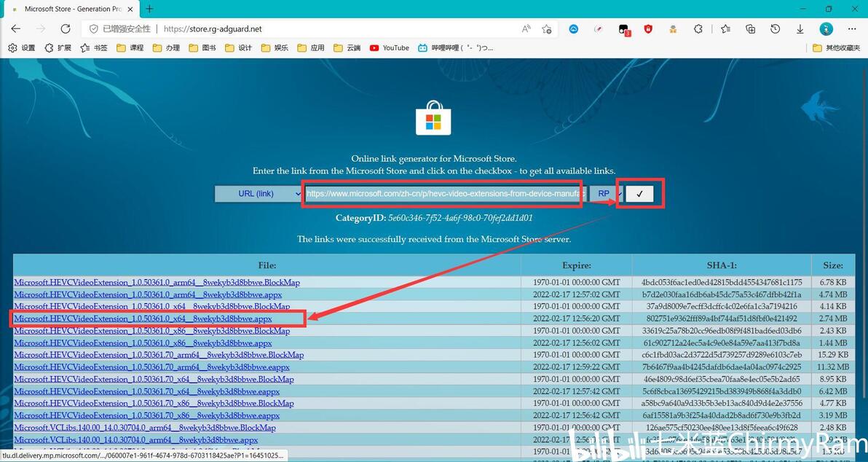The image size is (868, 462).
Task: Download VCLibs.140.00 arm64 BlockMap file
Action: pyautogui.click(x=144, y=428)
